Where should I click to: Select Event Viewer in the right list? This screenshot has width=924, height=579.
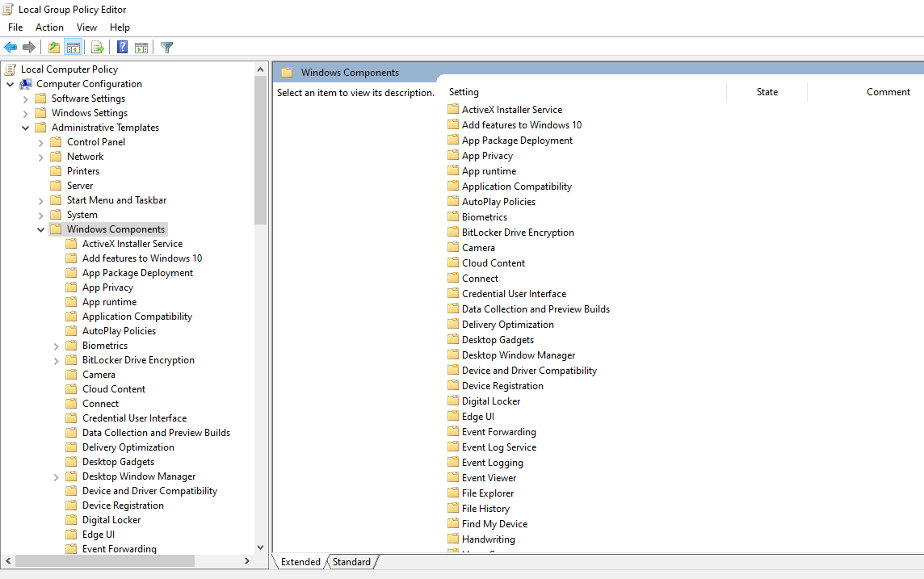pos(489,478)
